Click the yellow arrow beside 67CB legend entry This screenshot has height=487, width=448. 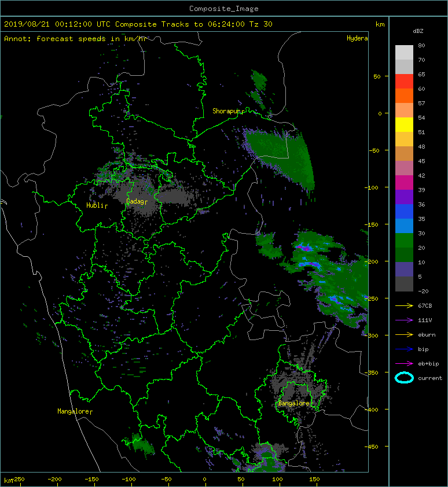point(404,306)
